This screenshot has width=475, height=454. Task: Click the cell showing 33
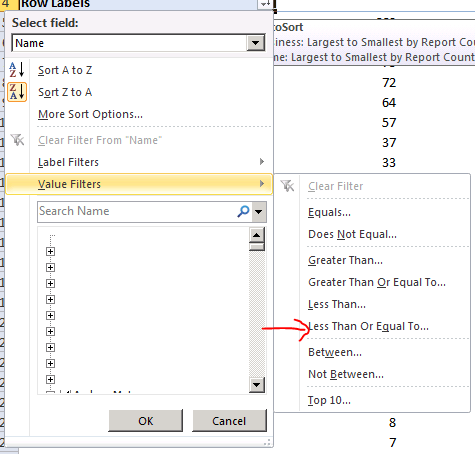389,163
